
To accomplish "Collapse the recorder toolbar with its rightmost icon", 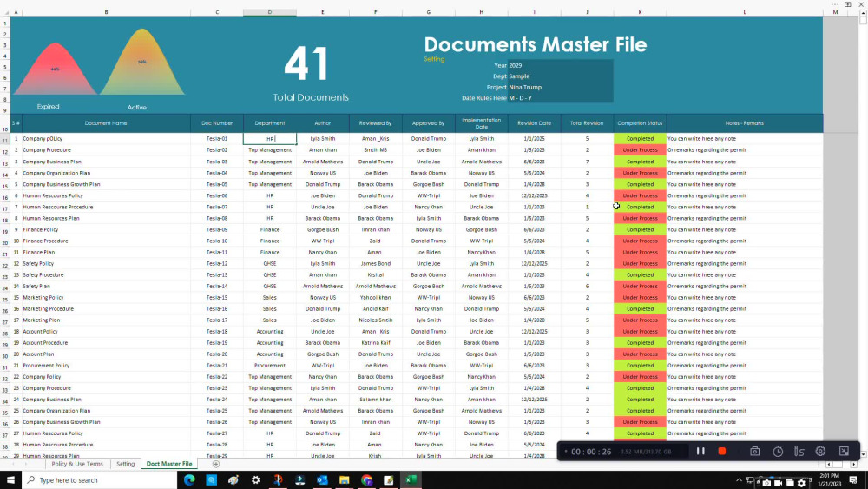I will tap(844, 452).
